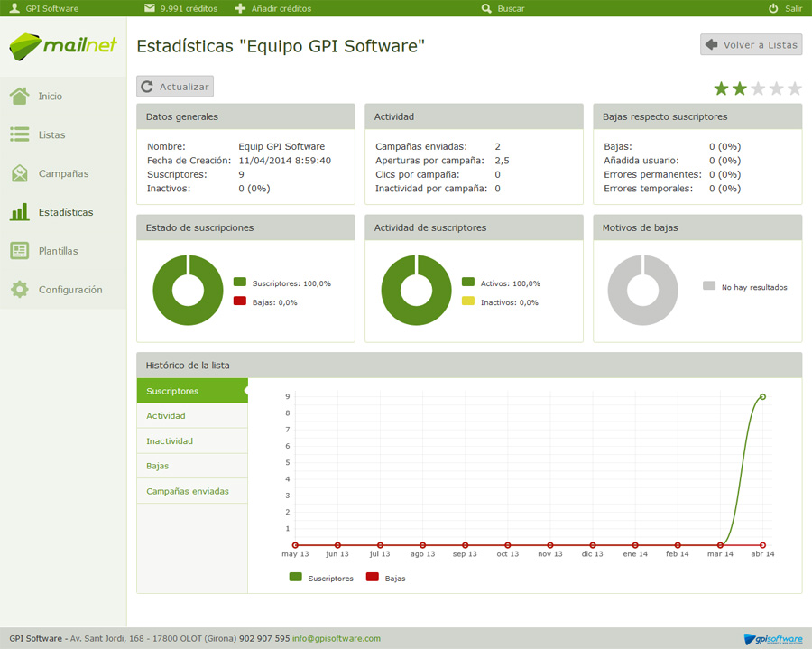
Task: Toggle red Bajas series in history chart legend
Action: coord(373,577)
